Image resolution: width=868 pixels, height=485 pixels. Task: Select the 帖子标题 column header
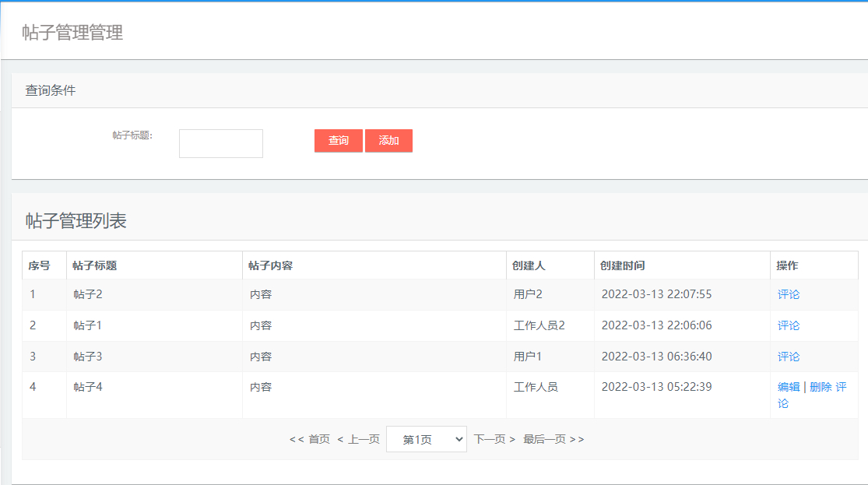point(95,265)
